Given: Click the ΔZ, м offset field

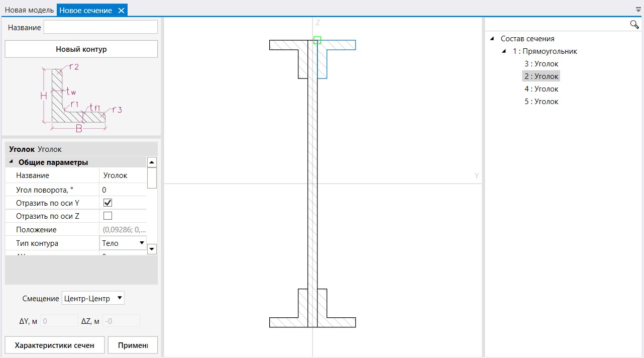Looking at the screenshot, I should pyautogui.click(x=122, y=321).
